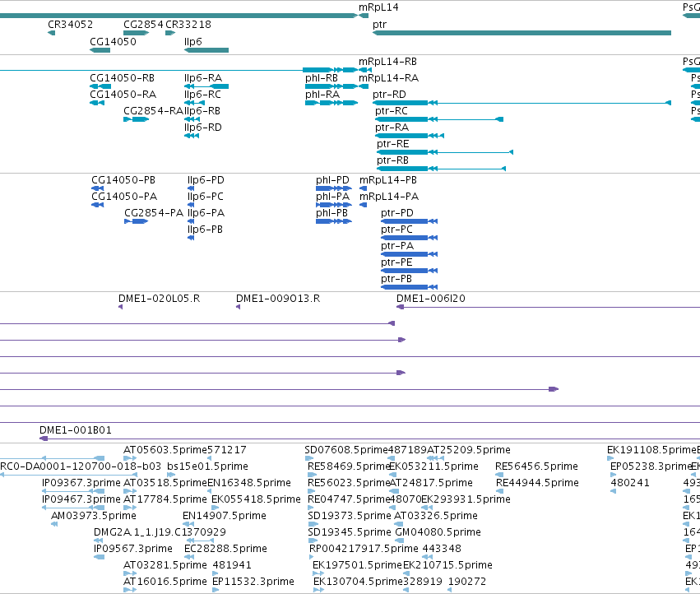
Task: Click the "AT03326.5prime" EST label
Action: point(436,516)
